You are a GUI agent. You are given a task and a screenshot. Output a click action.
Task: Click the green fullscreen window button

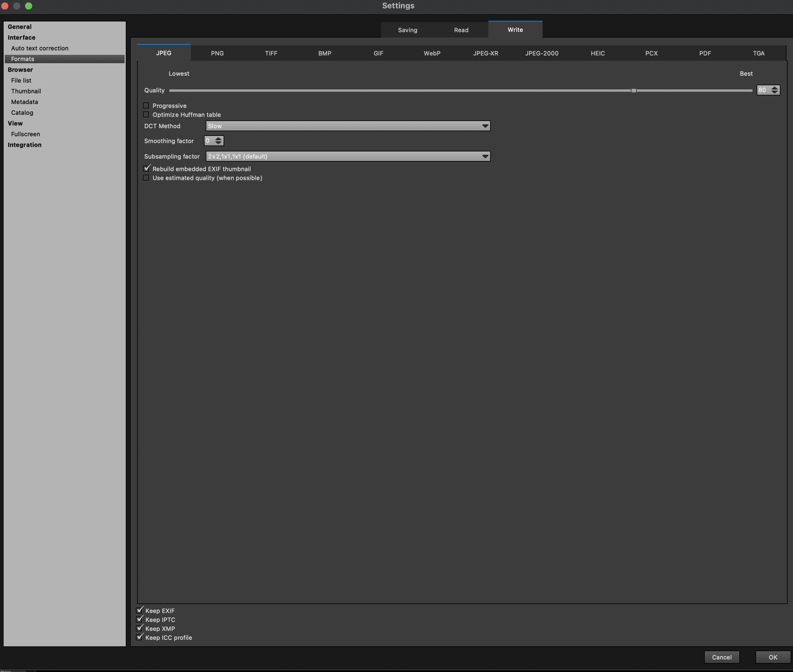pos(29,6)
